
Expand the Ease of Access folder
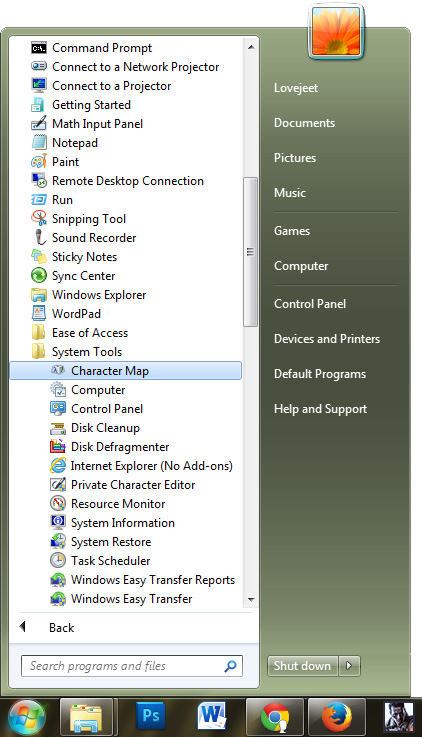point(89,333)
